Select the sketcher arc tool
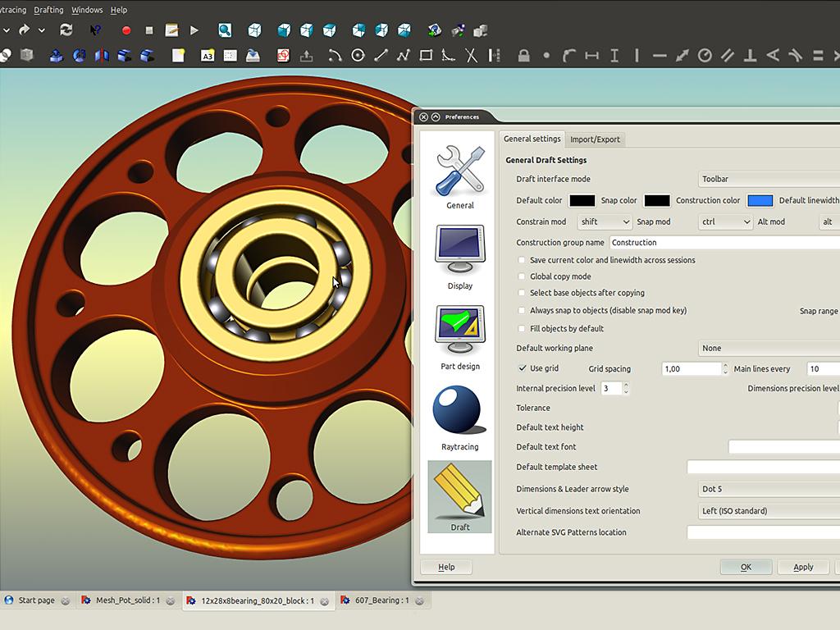 pyautogui.click(x=336, y=55)
